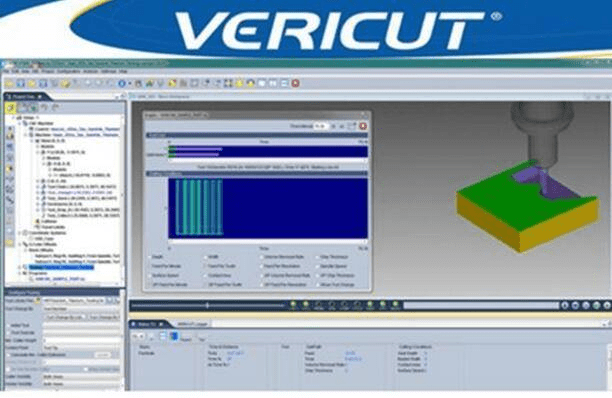612x398 pixels.
Task: Enable the Volume Removal Rate graph checkbox
Action: point(262,257)
